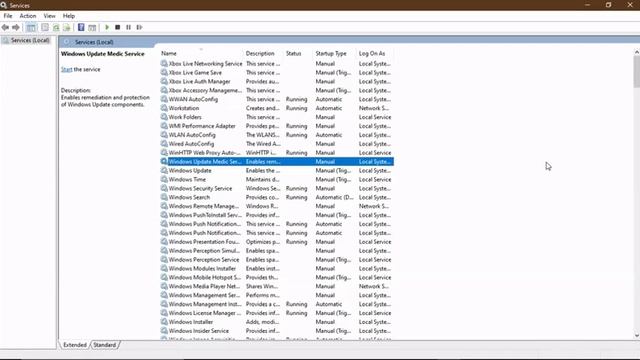
Task: Select Windows Management Service row
Action: 277,295
